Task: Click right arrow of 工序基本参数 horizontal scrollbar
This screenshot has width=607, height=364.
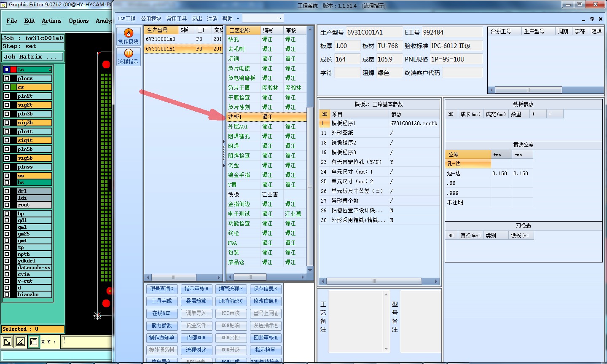Action: (x=436, y=281)
